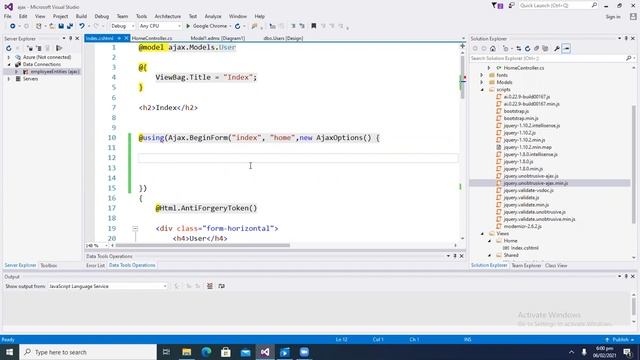
Task: Click Connect to Database icon in Server Explorer
Action: click(x=30, y=48)
